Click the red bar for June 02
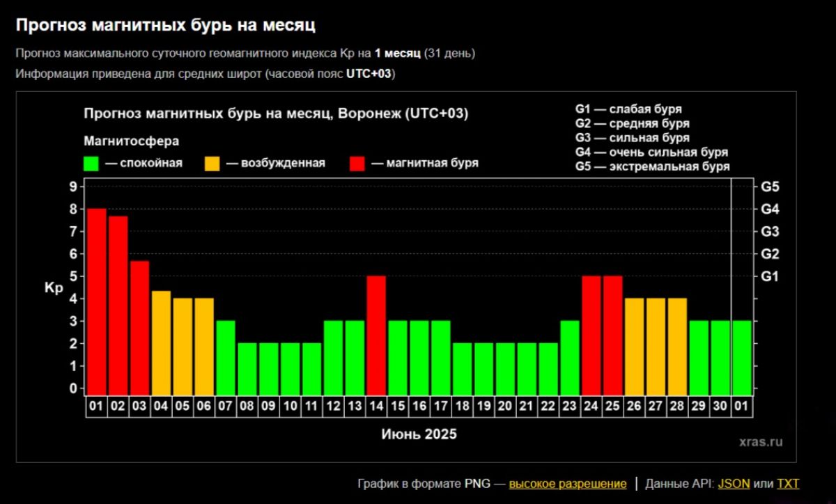Viewport: 836px width, 504px height. tap(118, 304)
